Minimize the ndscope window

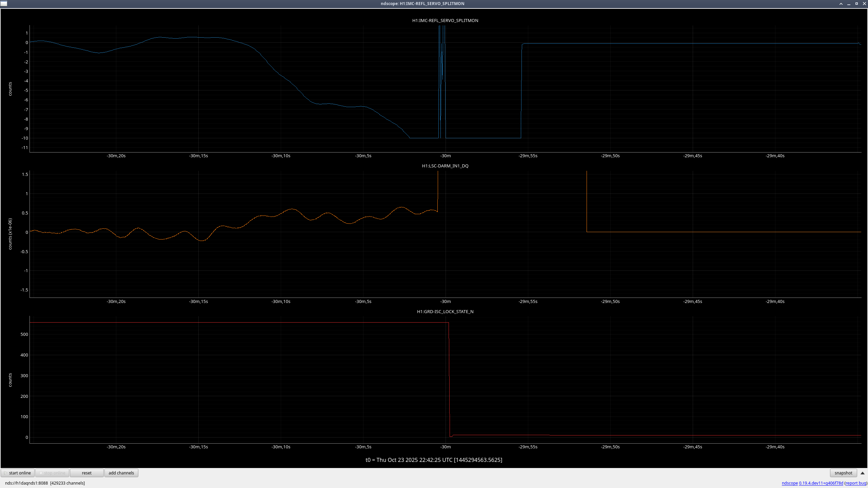[x=849, y=4]
